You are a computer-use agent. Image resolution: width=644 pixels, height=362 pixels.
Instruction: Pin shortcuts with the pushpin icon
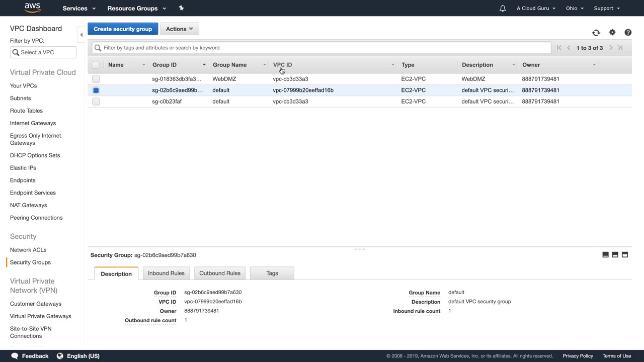coord(181,8)
